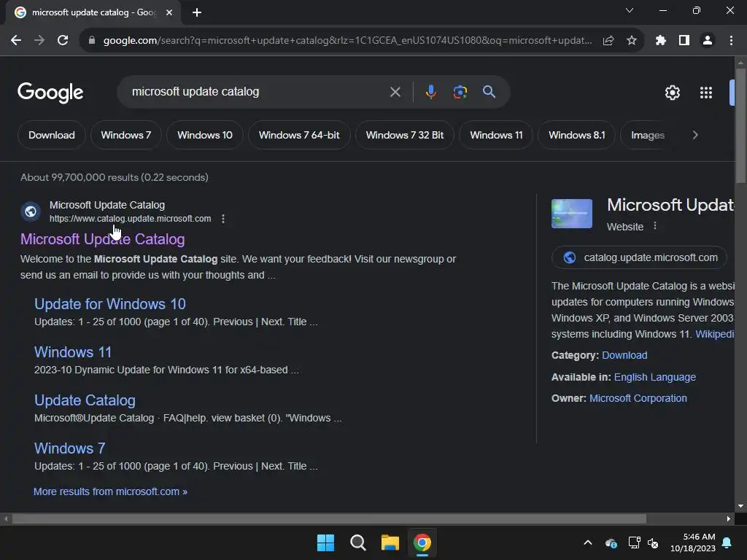
Task: Submit search with magnifier icon
Action: pyautogui.click(x=489, y=92)
